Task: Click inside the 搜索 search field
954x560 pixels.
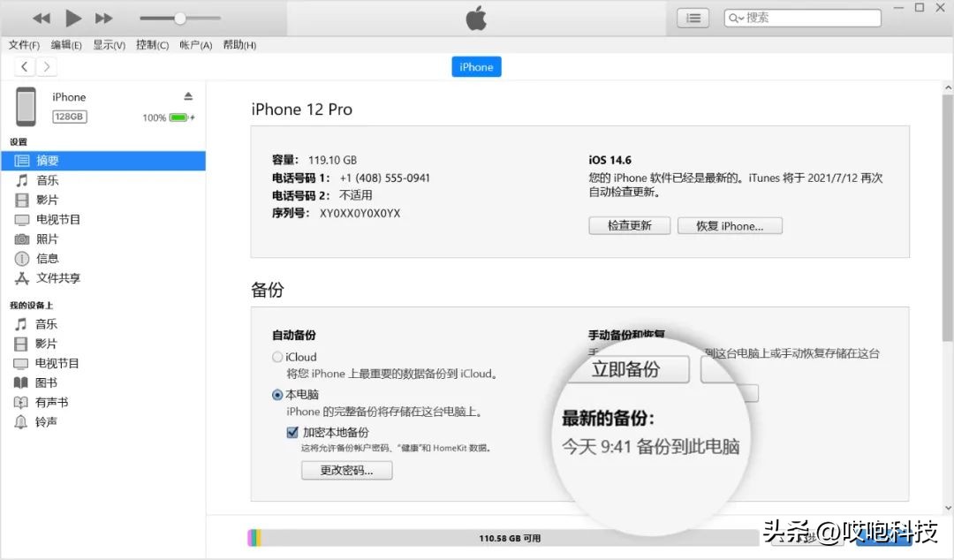Action: click(804, 17)
